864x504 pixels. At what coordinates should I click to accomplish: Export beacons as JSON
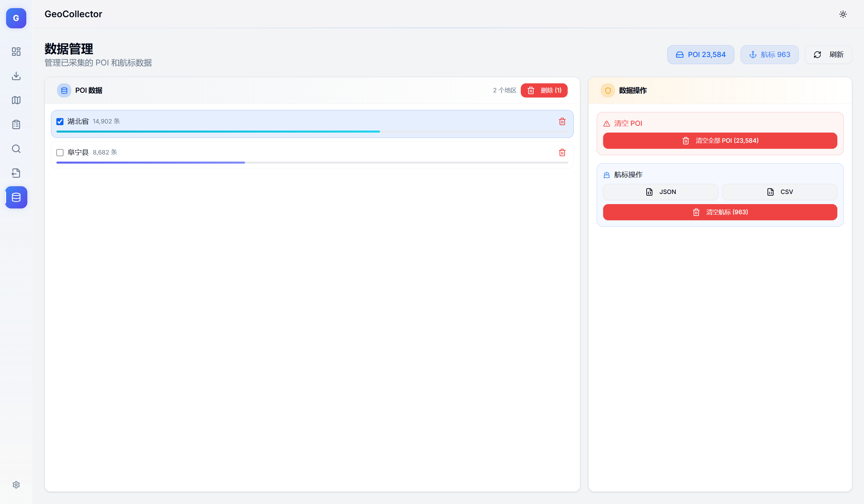tap(660, 192)
